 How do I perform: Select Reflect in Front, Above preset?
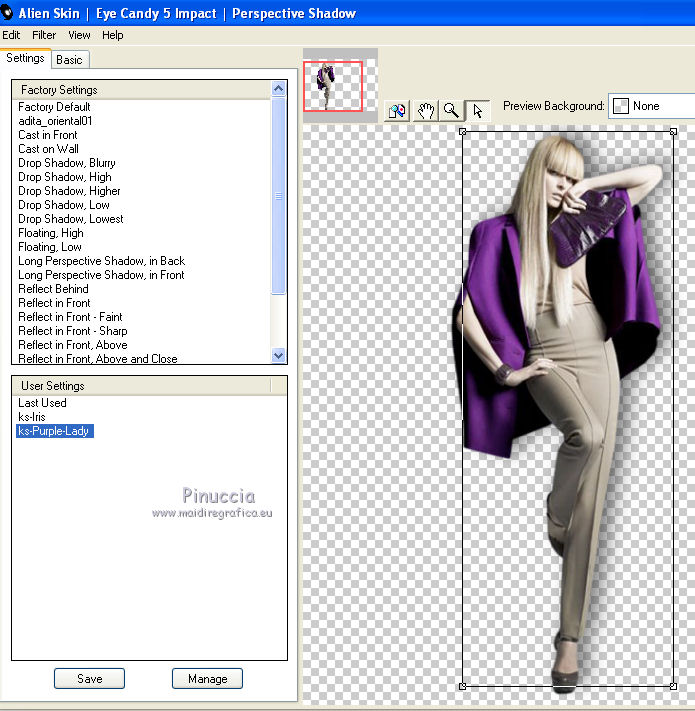click(73, 345)
